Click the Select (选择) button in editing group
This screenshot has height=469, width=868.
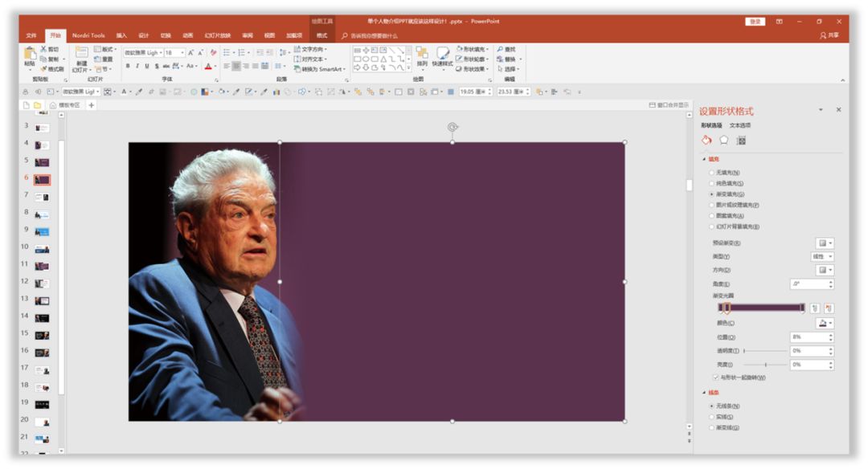click(510, 69)
